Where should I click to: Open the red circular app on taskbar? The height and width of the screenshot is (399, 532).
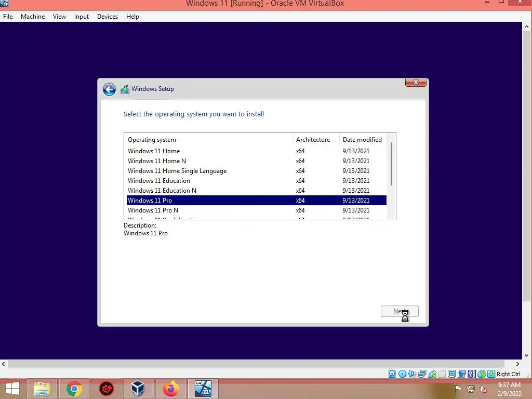pos(106,389)
